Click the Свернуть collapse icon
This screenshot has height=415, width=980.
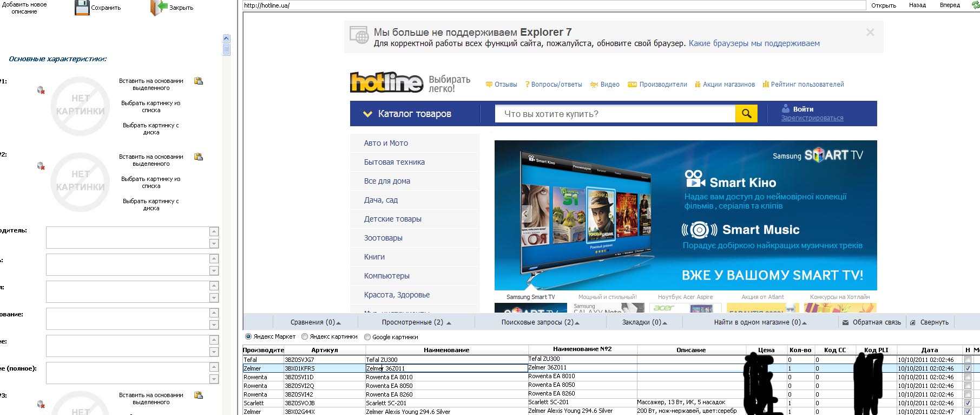pyautogui.click(x=913, y=322)
